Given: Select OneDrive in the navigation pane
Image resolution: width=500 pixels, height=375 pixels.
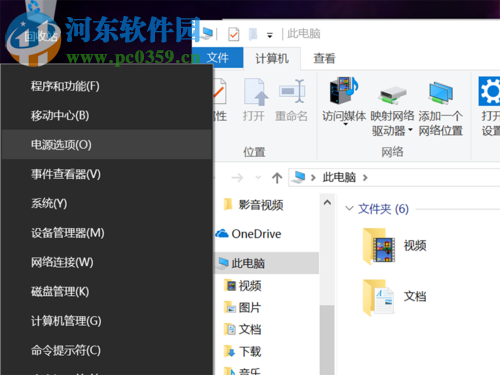Looking at the screenshot, I should pyautogui.click(x=256, y=234).
